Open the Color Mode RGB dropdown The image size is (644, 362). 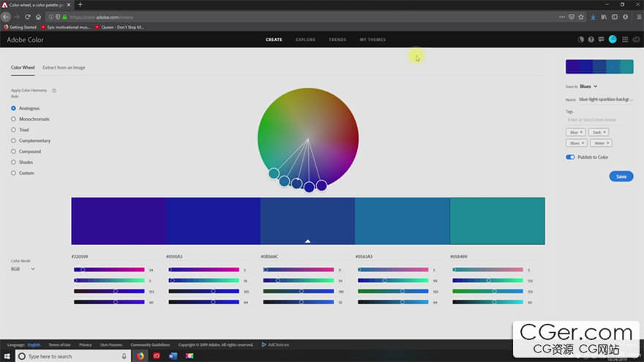coord(23,269)
